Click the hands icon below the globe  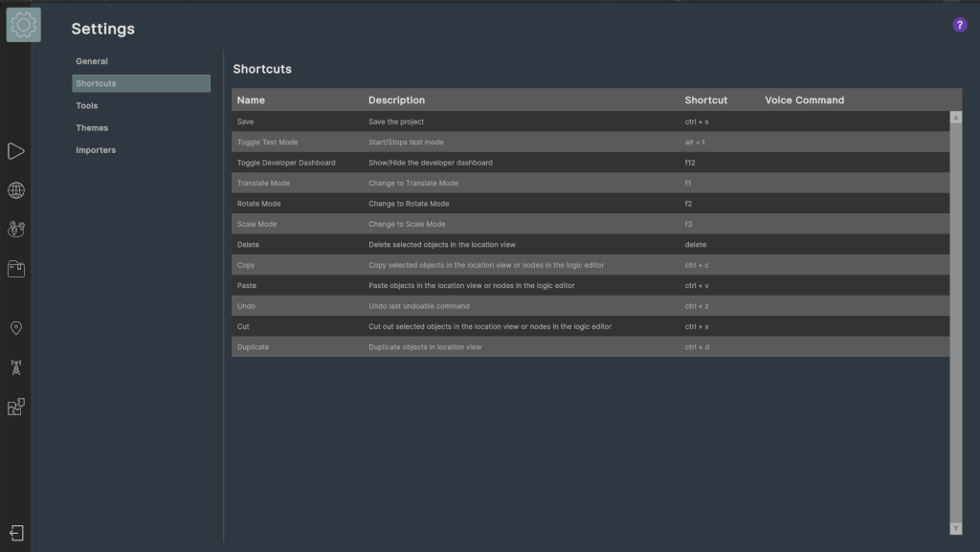click(x=16, y=230)
